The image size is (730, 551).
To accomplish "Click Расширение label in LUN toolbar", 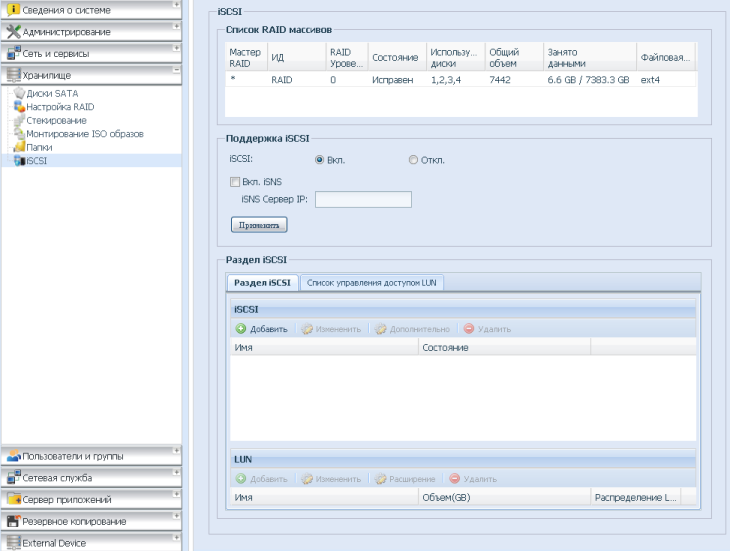I will (x=412, y=479).
